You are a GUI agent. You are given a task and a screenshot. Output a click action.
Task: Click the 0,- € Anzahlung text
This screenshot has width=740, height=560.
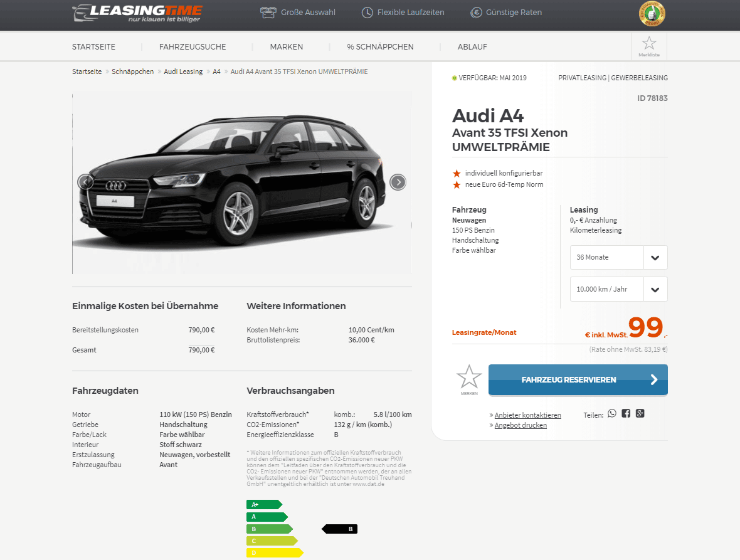(593, 220)
